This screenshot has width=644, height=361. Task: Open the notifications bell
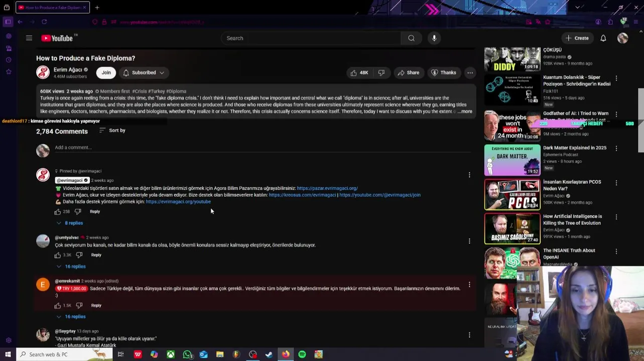pos(603,38)
